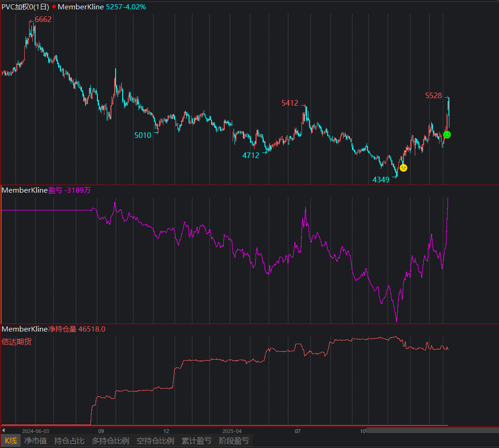Click the red diamond before MemberKline
This screenshot has width=499, height=448.
click(x=54, y=7)
